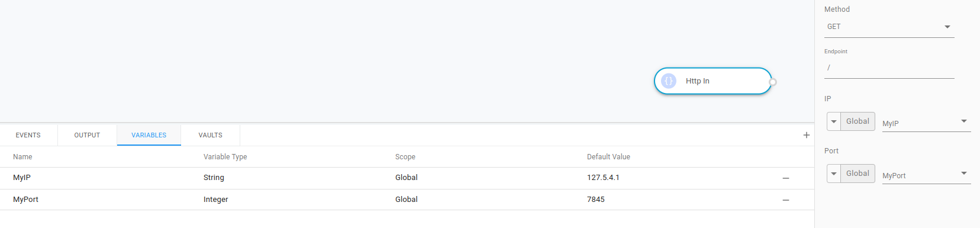The width and height of the screenshot is (980, 228).
Task: Open the Method GET dropdown
Action: click(x=889, y=27)
